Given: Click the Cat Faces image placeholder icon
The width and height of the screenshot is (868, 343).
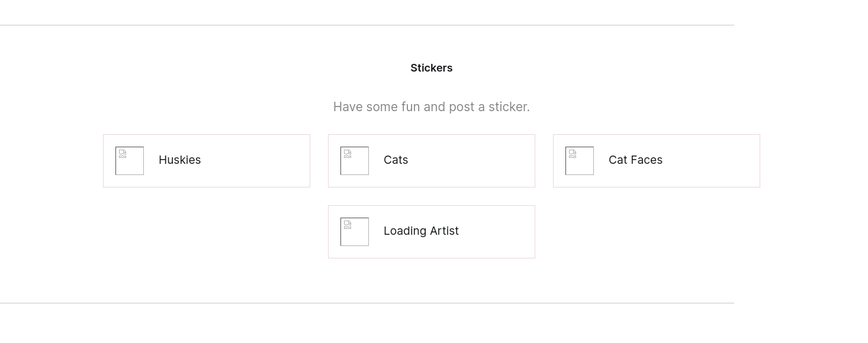Looking at the screenshot, I should [580, 161].
